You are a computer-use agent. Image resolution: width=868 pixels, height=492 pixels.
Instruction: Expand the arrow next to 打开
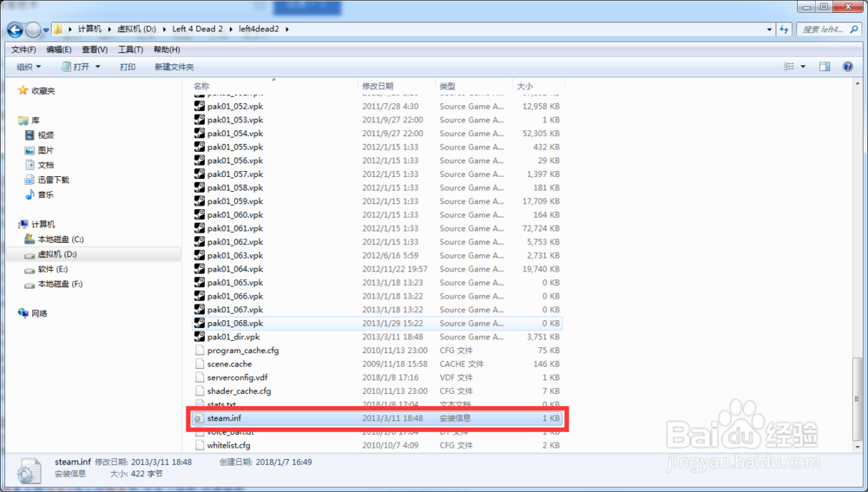pyautogui.click(x=98, y=67)
